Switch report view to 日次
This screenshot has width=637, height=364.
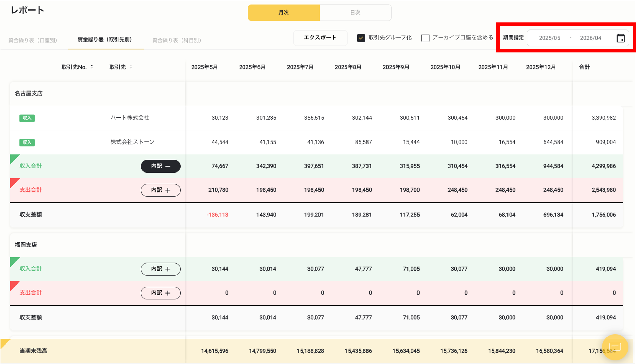[355, 13]
